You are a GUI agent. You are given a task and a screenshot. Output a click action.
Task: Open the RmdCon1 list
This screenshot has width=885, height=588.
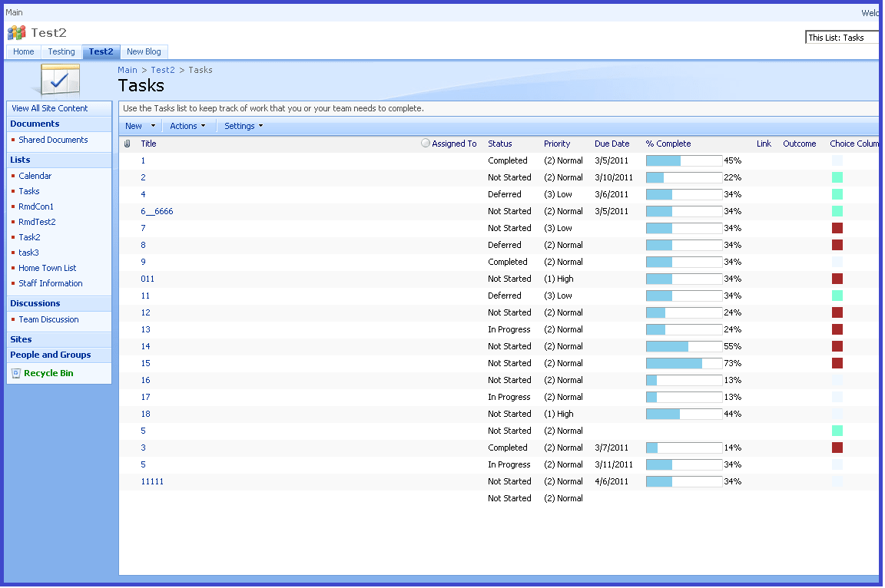tap(36, 206)
